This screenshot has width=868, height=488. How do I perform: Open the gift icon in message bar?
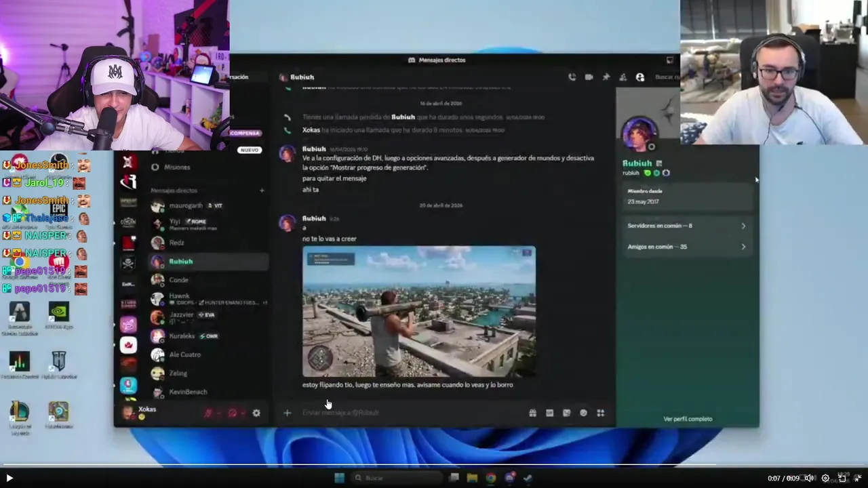tap(532, 413)
